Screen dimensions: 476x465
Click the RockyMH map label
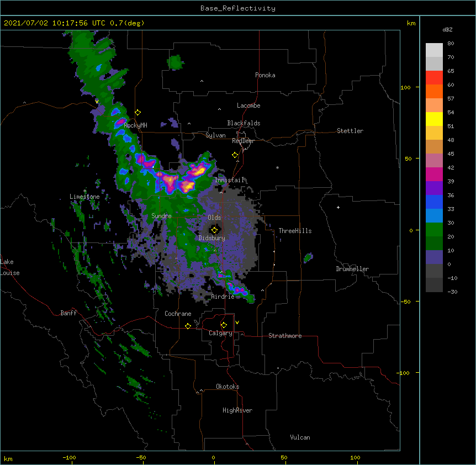tap(135, 125)
